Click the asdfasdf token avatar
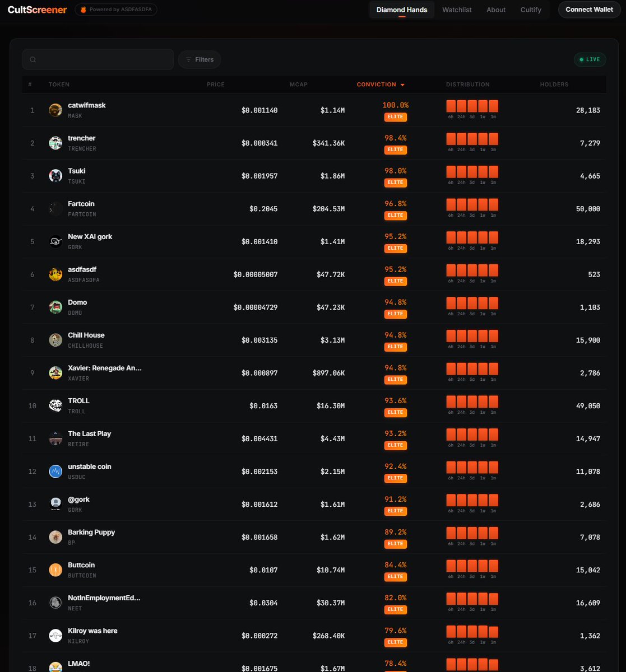 coord(55,274)
